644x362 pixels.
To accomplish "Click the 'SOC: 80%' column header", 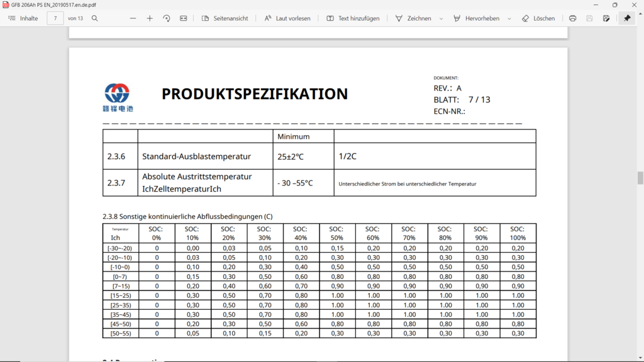I will pos(445,233).
